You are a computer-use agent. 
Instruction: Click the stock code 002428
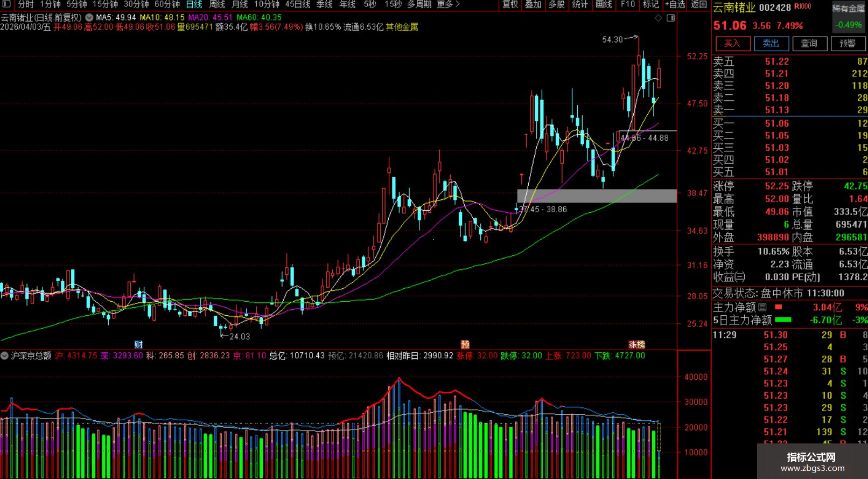pos(775,8)
